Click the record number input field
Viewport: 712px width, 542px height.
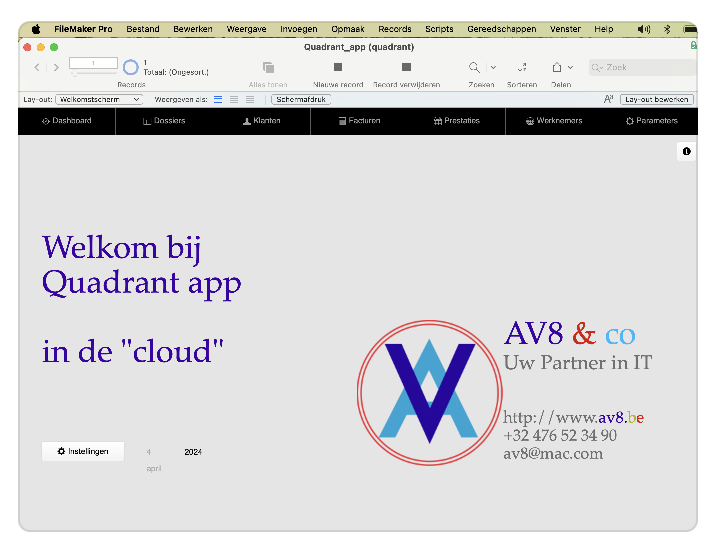[x=93, y=63]
